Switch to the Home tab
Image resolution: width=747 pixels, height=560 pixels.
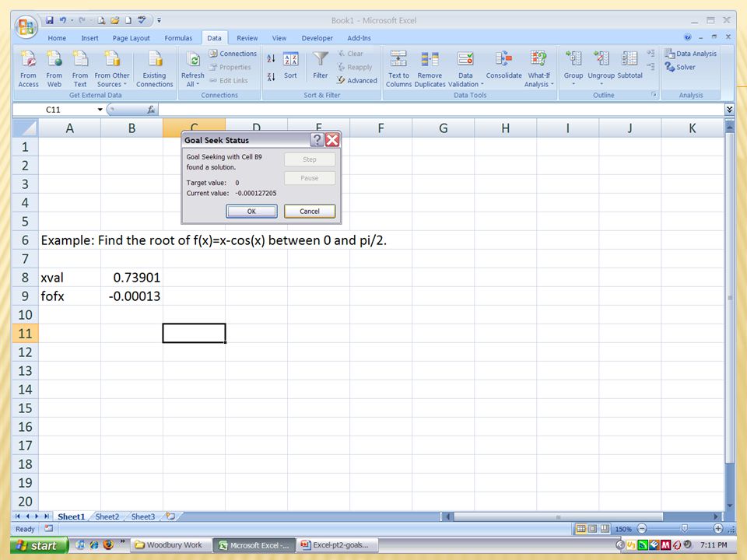[x=57, y=38]
